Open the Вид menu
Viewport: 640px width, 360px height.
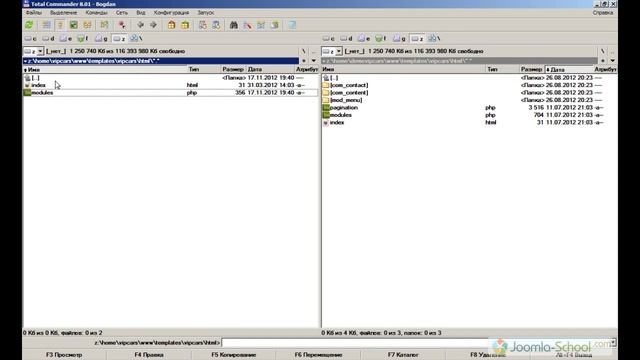pos(141,13)
